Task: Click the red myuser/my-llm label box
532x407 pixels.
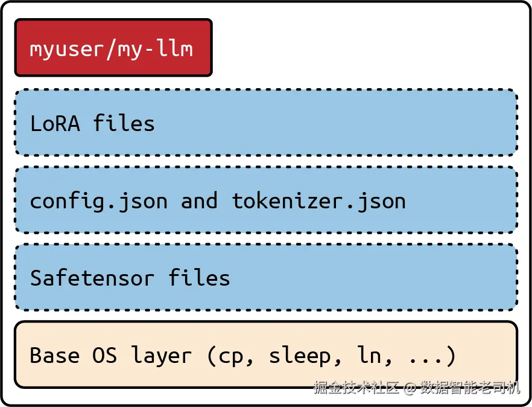Action: (x=113, y=48)
